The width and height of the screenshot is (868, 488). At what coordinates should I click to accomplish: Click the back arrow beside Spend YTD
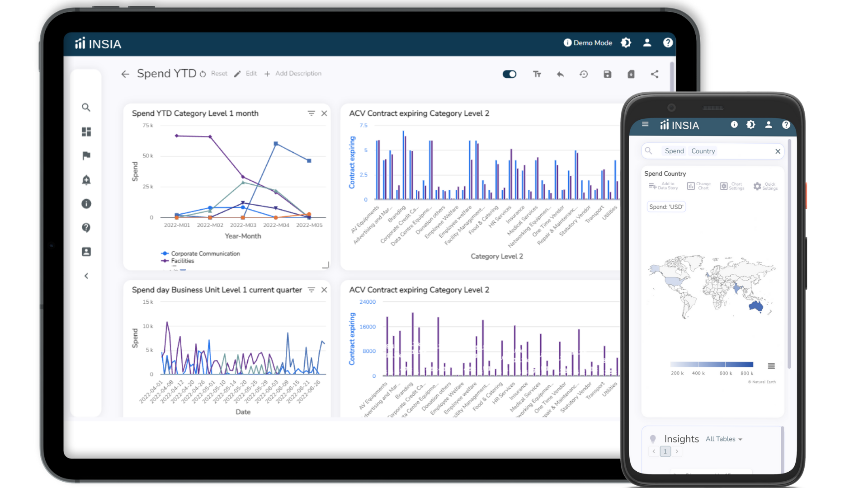[x=125, y=74]
